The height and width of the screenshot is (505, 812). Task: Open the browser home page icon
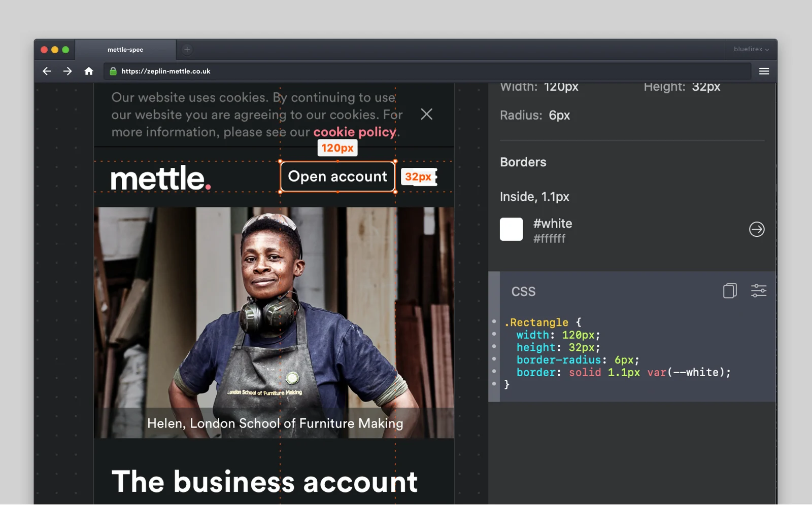point(89,71)
